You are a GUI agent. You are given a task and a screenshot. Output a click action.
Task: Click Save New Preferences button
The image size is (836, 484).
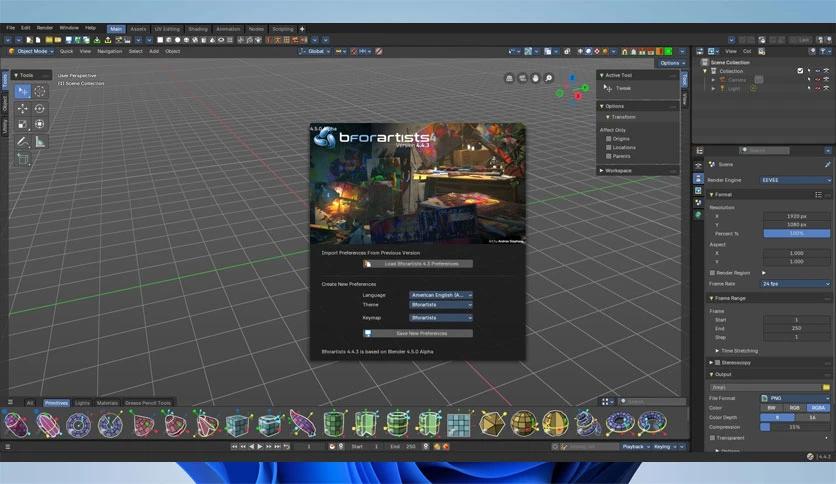tap(417, 334)
